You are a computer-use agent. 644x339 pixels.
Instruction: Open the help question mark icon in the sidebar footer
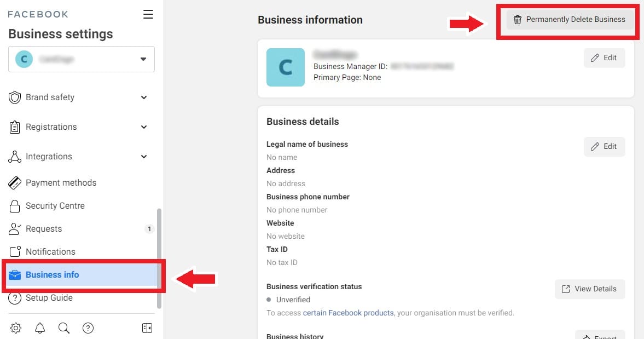[88, 328]
